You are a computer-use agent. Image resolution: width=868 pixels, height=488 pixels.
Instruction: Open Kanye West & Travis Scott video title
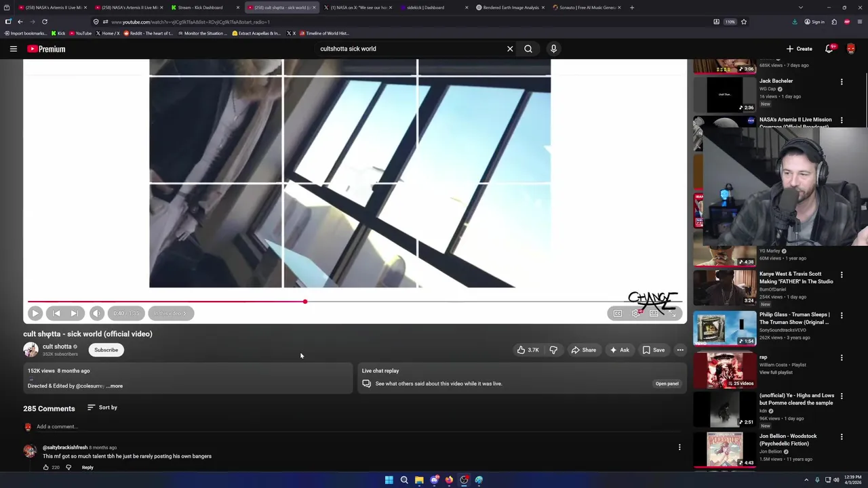click(x=796, y=278)
